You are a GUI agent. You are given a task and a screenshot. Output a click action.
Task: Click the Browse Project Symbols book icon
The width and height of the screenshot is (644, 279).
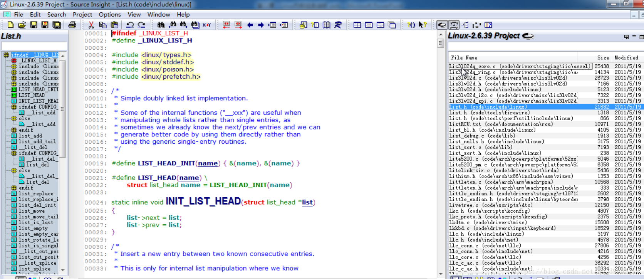click(326, 25)
